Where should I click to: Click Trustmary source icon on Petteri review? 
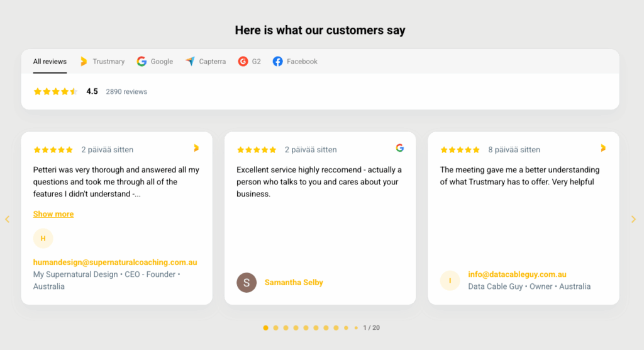pos(196,148)
